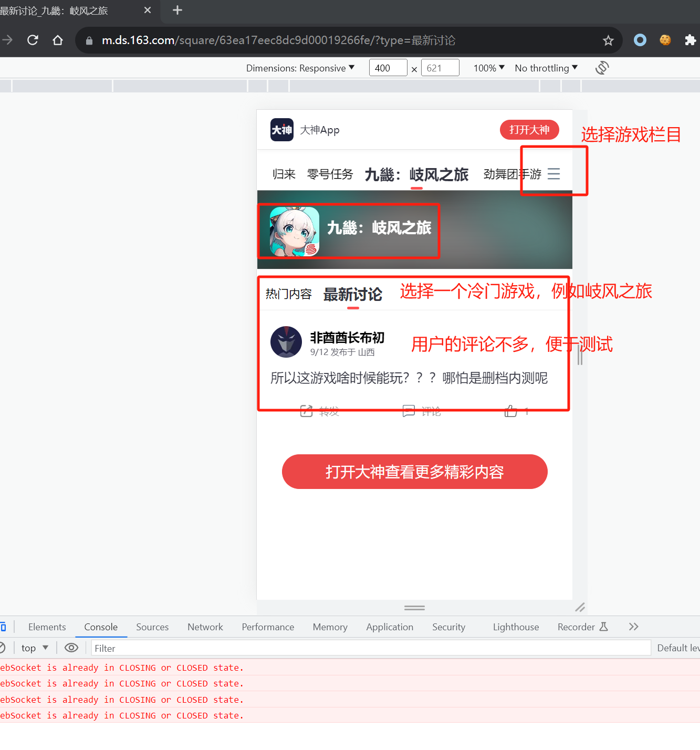This screenshot has height=750, width=700.
Task: Click the 9/12 发布于 山西 timestamp
Action: [x=342, y=352]
